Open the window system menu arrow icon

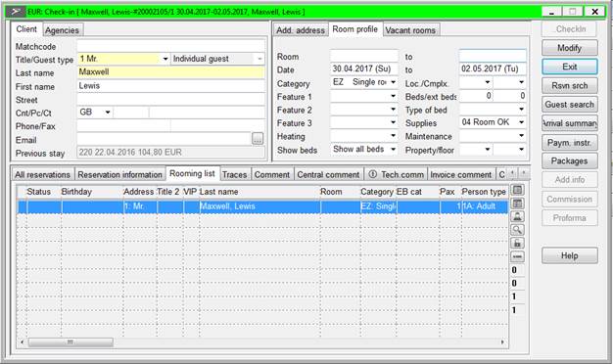pyautogui.click(x=16, y=12)
